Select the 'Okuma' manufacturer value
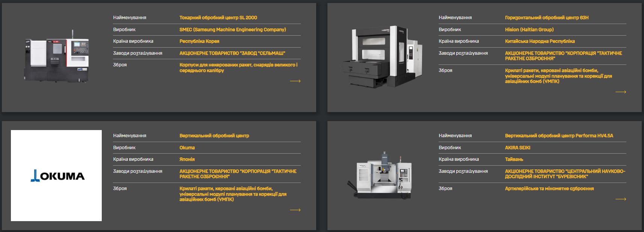Viewport: 644px width, 232px height. [187, 148]
